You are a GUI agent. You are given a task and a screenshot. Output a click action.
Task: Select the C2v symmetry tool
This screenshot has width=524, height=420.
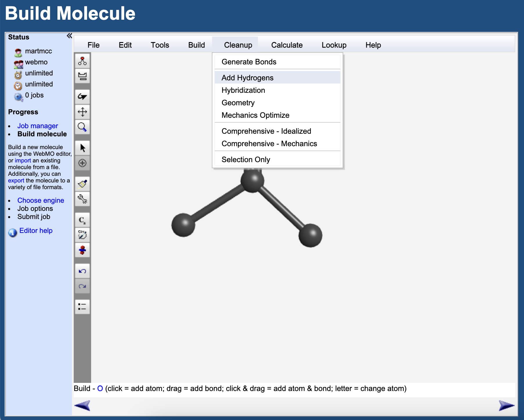[x=82, y=235]
